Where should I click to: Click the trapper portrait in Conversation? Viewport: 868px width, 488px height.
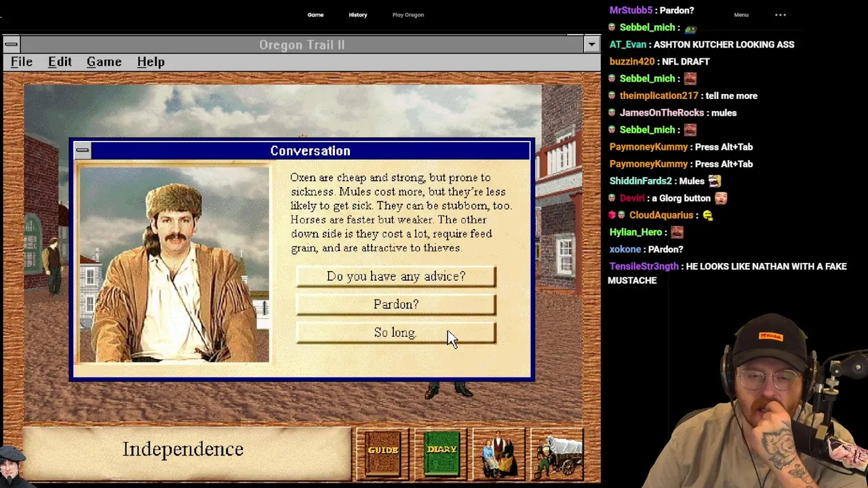175,265
